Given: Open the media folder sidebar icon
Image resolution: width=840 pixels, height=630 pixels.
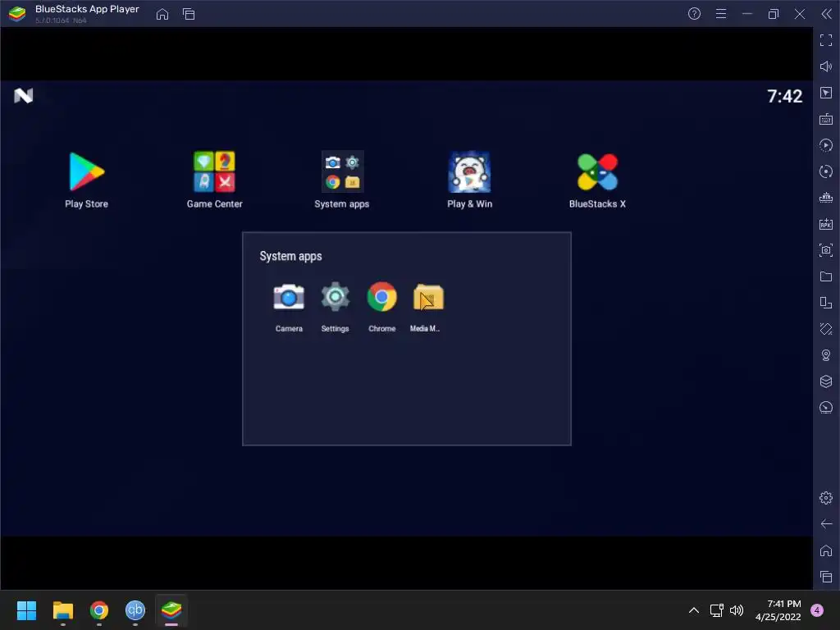Looking at the screenshot, I should point(826,276).
